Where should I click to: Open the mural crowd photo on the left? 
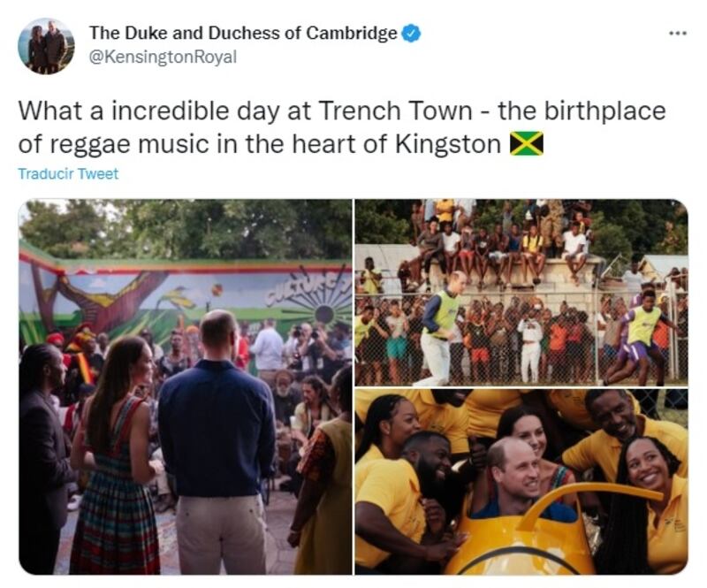(x=186, y=386)
